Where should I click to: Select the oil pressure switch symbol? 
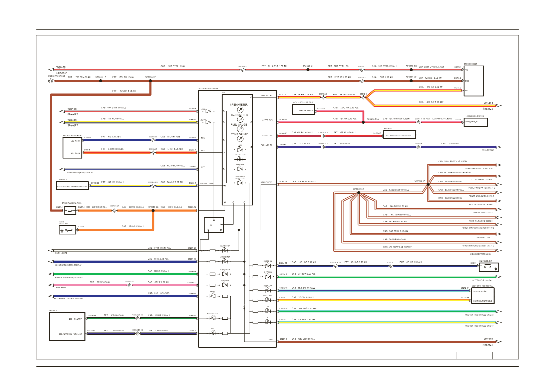pyautogui.click(x=489, y=267)
